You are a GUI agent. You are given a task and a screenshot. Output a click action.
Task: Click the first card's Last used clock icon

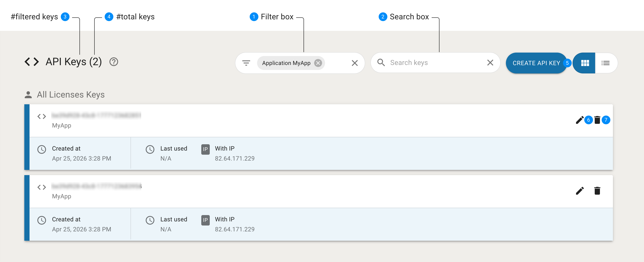pos(150,150)
